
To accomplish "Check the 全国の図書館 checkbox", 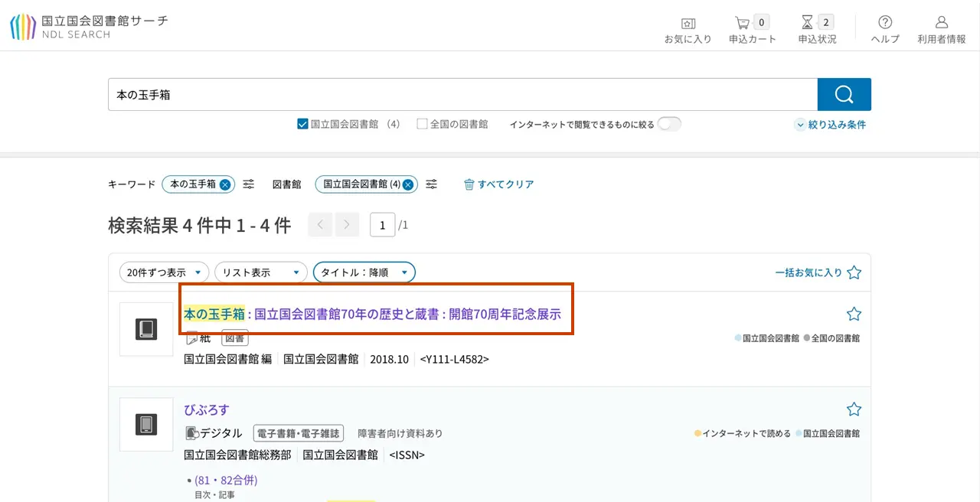I will click(x=420, y=124).
